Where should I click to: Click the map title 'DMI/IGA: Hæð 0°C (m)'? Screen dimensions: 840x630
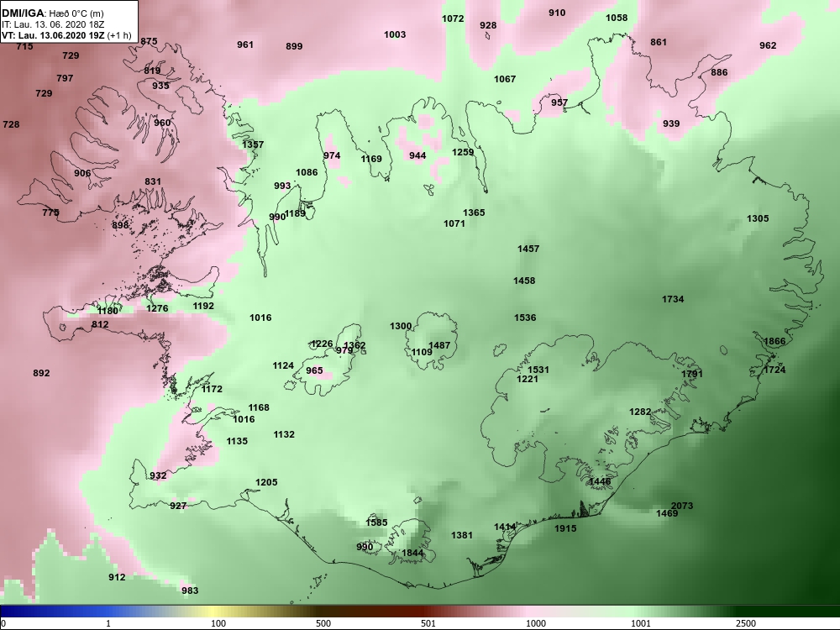click(x=52, y=13)
